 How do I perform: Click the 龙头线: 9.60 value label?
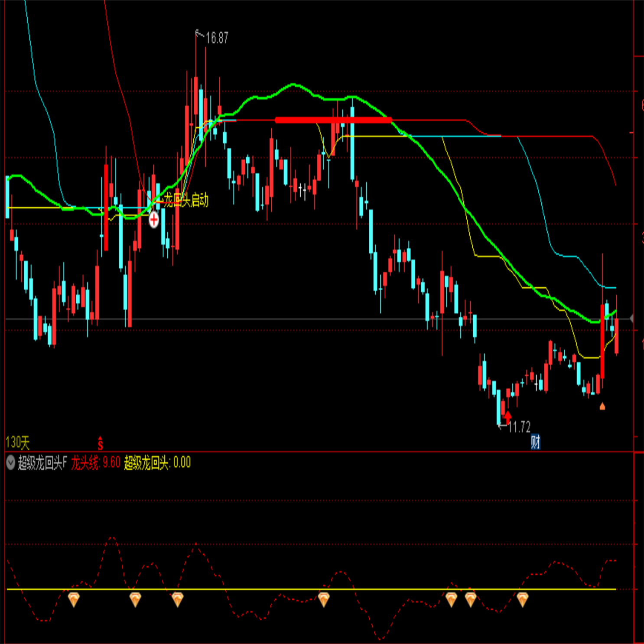coord(95,463)
